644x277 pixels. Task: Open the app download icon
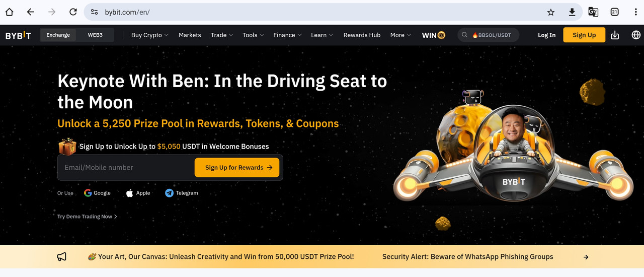click(615, 35)
